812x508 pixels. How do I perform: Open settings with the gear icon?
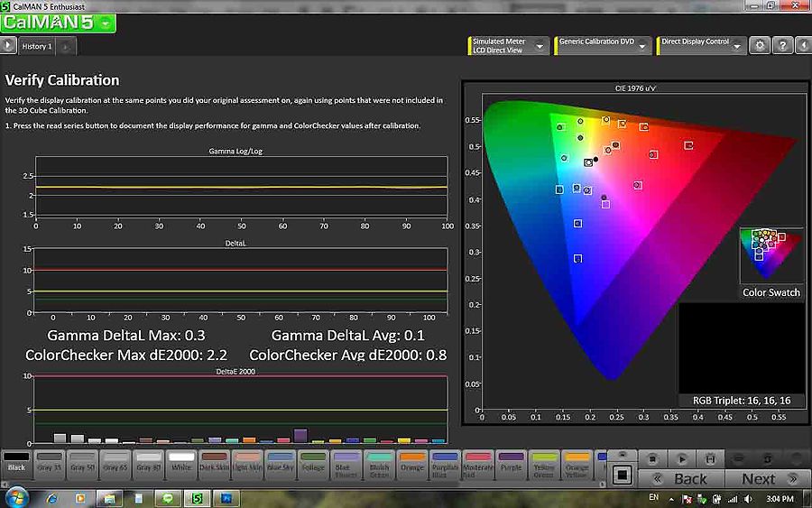[761, 45]
